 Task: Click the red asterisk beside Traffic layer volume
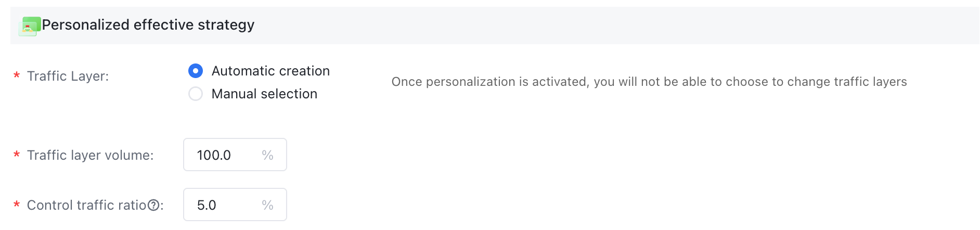tap(17, 156)
